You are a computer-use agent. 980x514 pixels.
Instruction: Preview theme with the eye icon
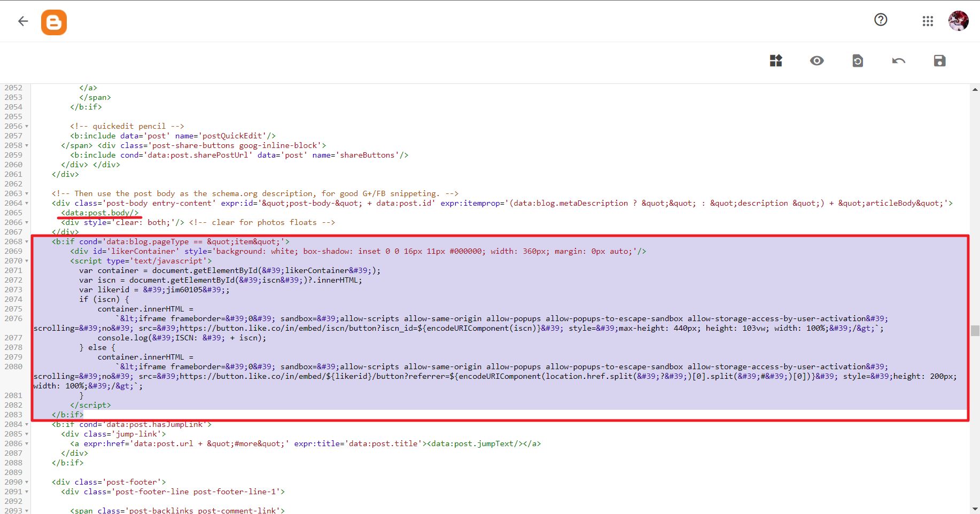point(816,61)
